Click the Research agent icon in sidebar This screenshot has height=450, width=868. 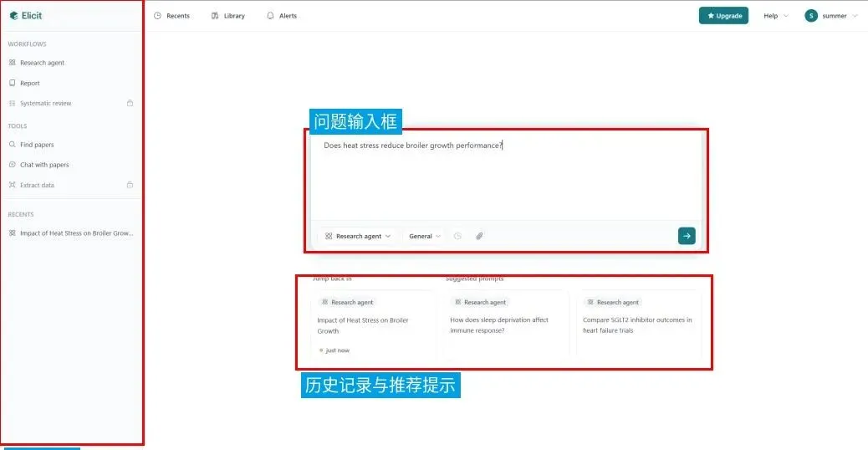[x=13, y=63]
